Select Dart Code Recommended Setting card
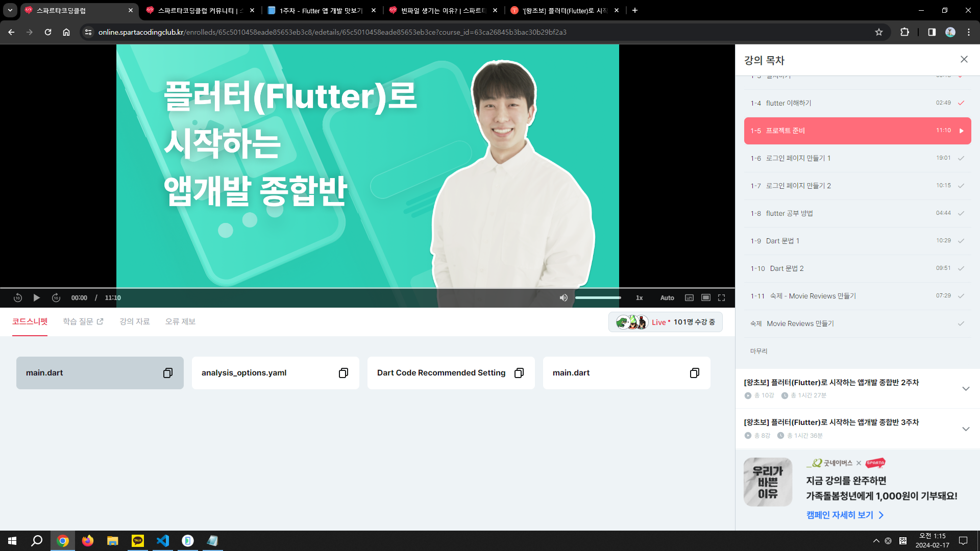The width and height of the screenshot is (980, 551). (451, 373)
